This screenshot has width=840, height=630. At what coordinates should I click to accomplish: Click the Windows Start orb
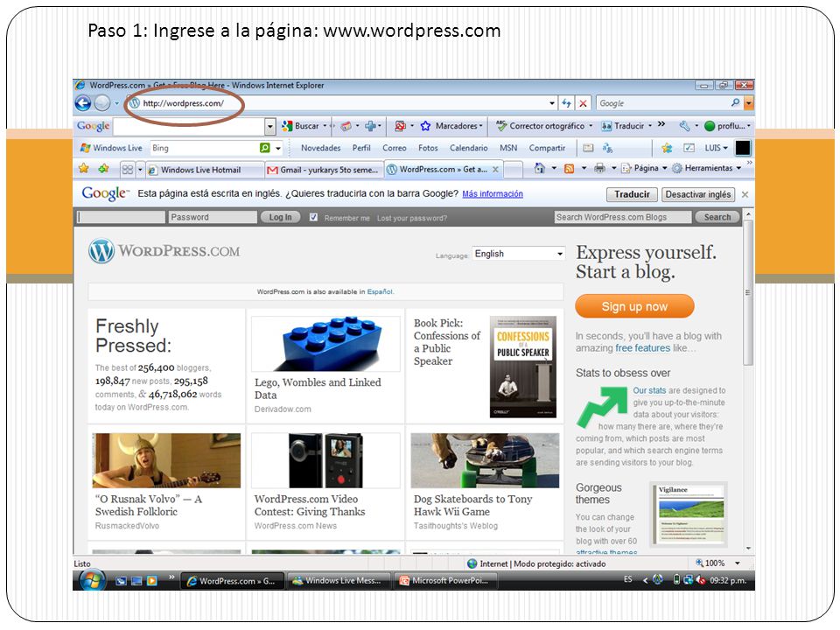point(92,579)
